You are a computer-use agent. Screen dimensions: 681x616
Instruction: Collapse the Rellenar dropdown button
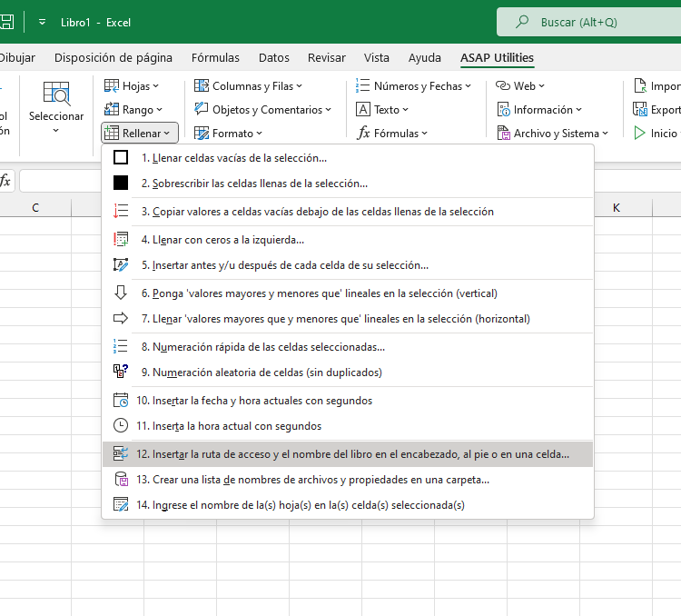140,133
